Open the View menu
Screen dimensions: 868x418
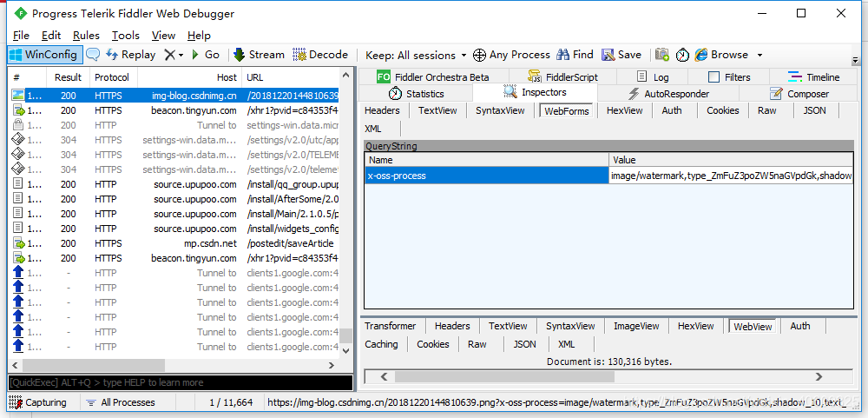click(163, 36)
